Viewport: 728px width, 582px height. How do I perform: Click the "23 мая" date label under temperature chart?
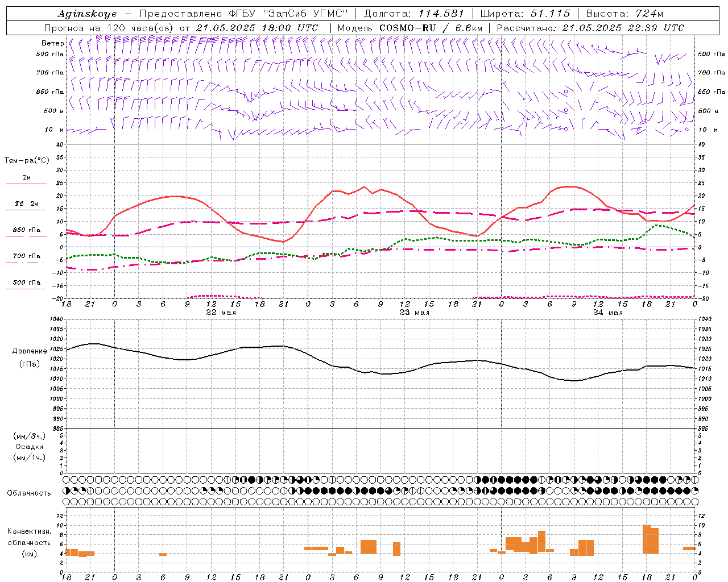[414, 313]
